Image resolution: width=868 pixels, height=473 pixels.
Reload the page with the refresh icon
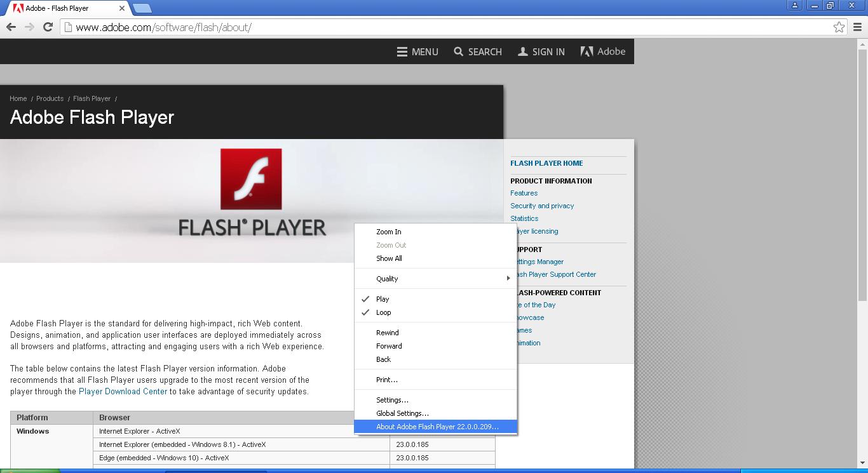48,27
